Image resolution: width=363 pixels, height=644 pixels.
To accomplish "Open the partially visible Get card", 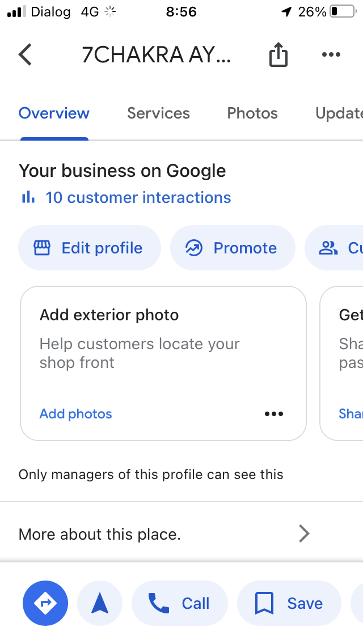I will [x=341, y=363].
